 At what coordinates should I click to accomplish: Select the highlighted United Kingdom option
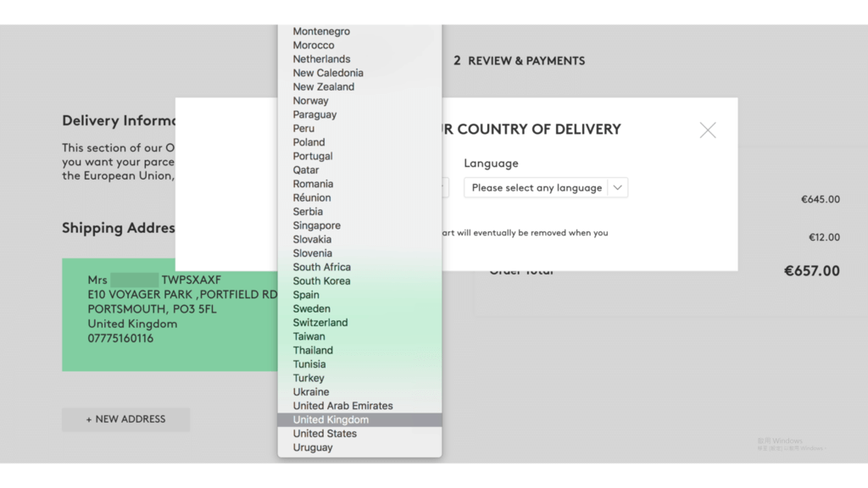(359, 419)
